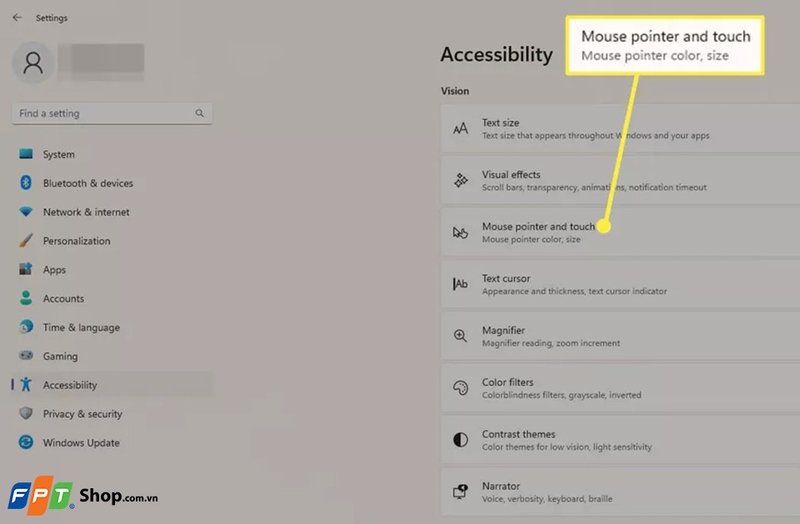Open Apps settings label
Viewport: 800px width, 524px height.
click(x=54, y=269)
